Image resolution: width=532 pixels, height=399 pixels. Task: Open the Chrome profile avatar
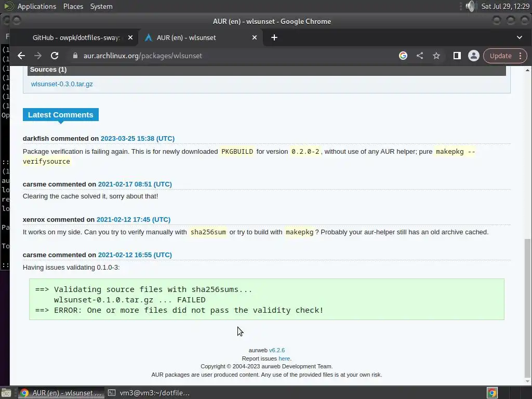(474, 56)
